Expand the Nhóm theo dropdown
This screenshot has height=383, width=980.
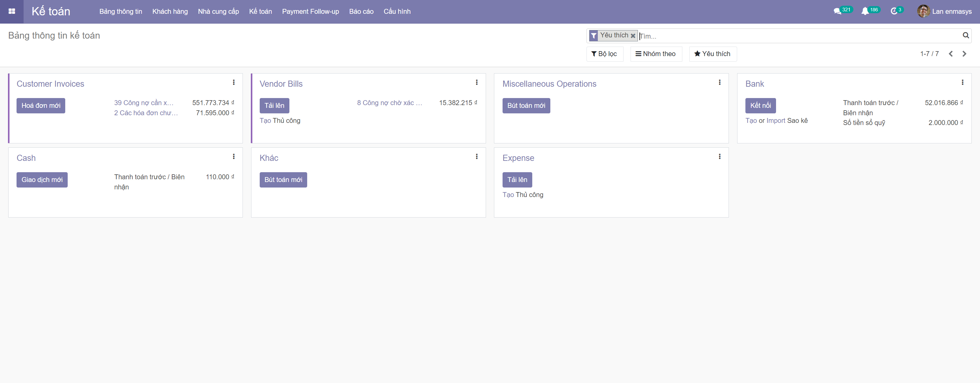(x=655, y=54)
